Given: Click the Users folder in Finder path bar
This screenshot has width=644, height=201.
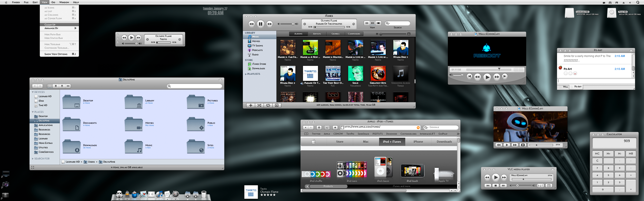Looking at the screenshot, I should point(89,162).
